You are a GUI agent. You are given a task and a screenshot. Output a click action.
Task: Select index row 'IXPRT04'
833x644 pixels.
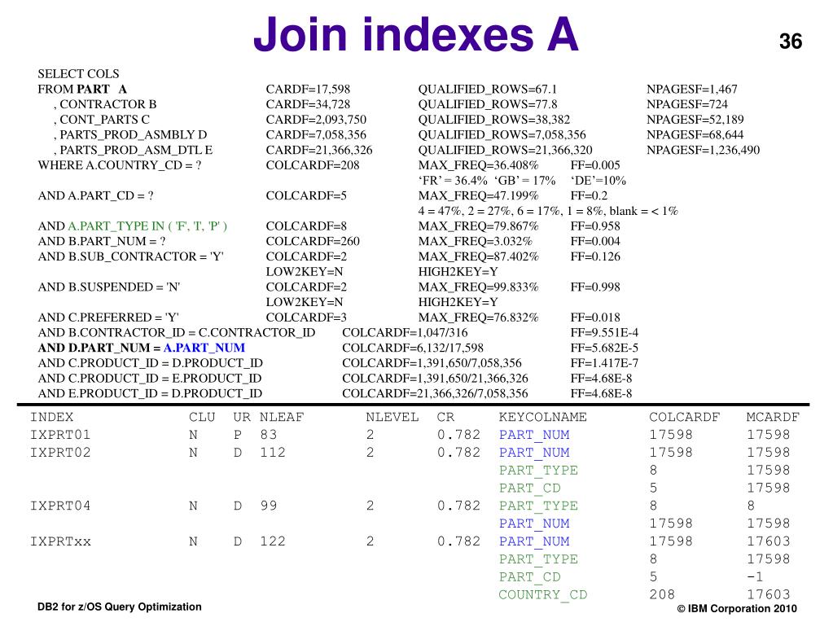[410, 506]
